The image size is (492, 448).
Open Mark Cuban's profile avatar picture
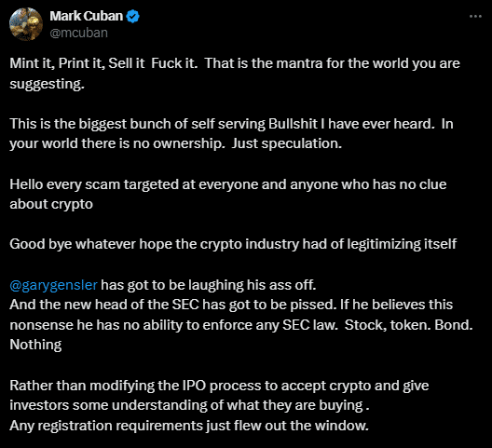[x=26, y=24]
